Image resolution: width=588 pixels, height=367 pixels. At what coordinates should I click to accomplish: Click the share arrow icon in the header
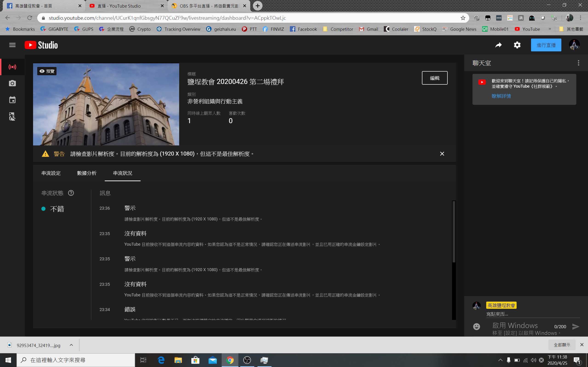[x=498, y=45]
